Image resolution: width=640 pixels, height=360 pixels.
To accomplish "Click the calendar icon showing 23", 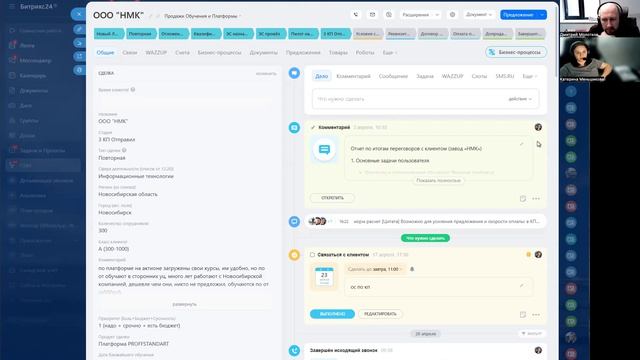I will pos(324,277).
